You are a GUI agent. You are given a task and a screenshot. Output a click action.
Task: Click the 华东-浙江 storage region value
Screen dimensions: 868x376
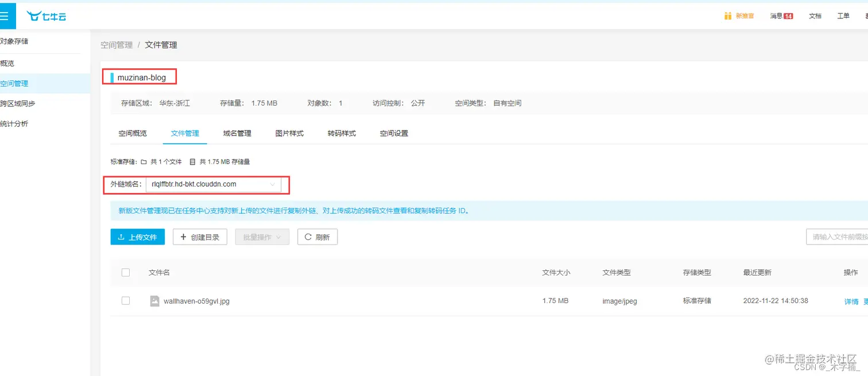pyautogui.click(x=175, y=103)
